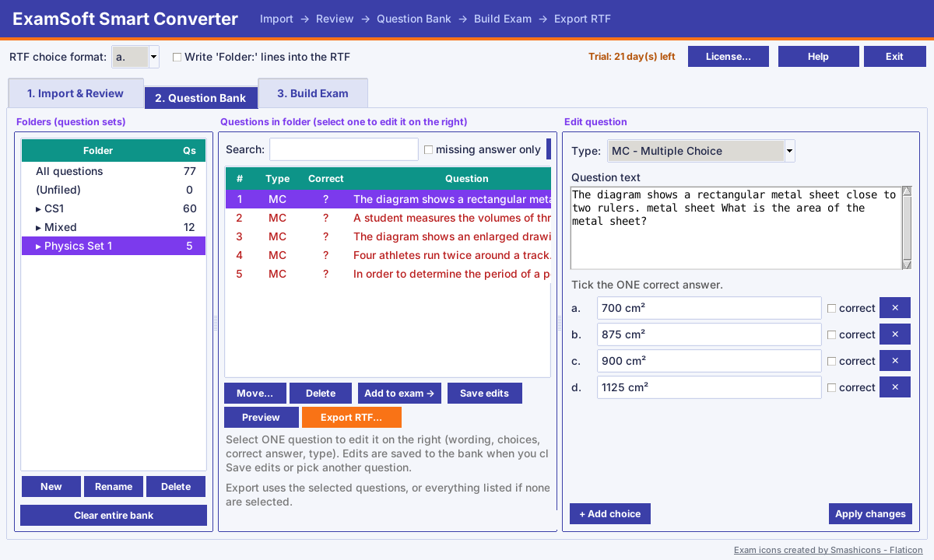Edit the choice c. text field
The width and height of the screenshot is (934, 560).
709,361
